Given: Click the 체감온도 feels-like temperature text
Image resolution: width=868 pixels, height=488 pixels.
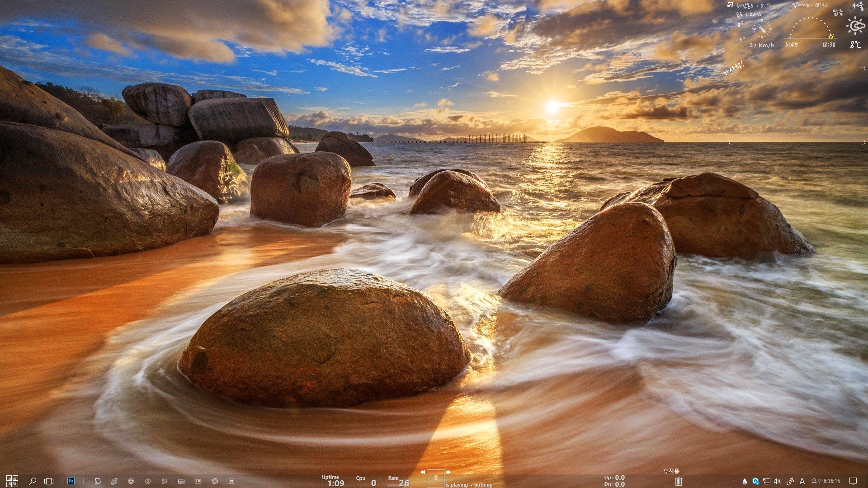Looking at the screenshot, I should coord(754,5).
